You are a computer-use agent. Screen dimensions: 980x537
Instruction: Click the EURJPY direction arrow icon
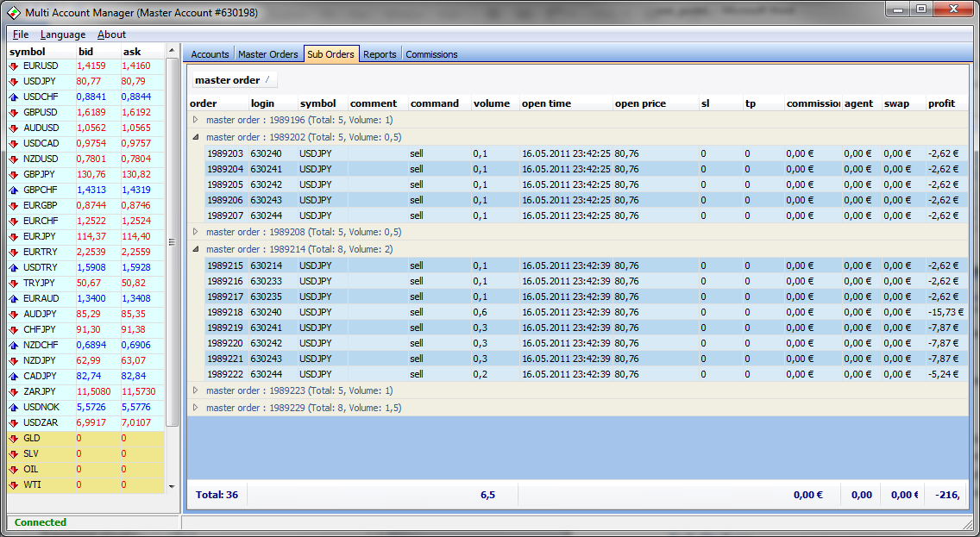[14, 237]
